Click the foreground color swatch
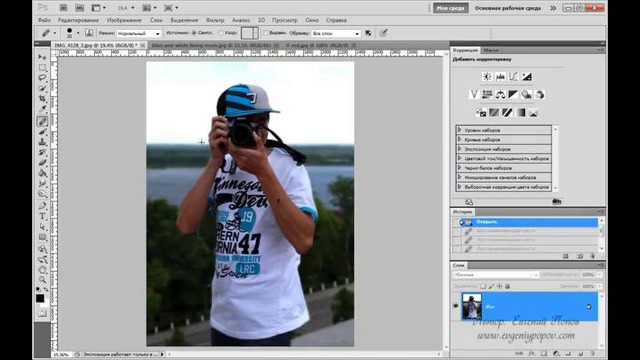Screen dimensions: 640x360 pos(40,298)
